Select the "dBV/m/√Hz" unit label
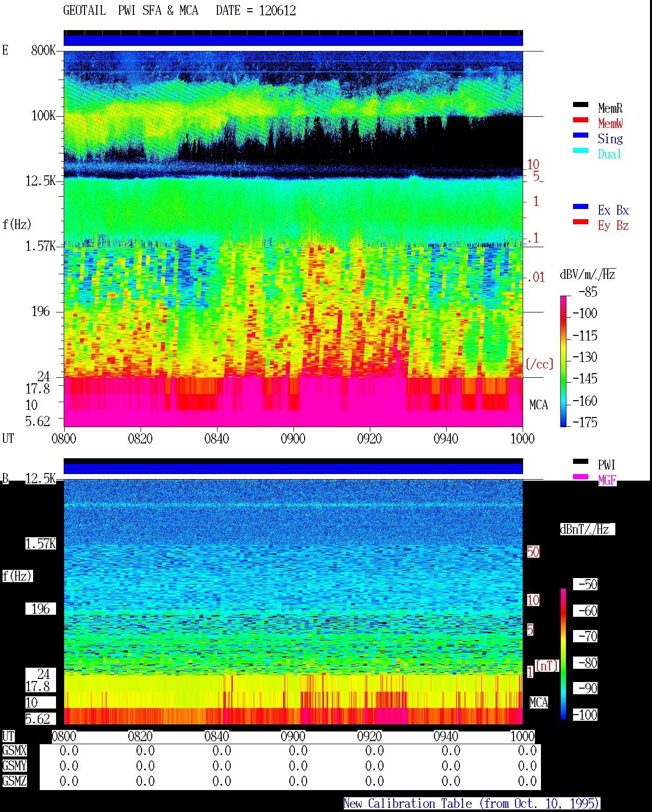Screen dimensions: 652x812 point(588,274)
